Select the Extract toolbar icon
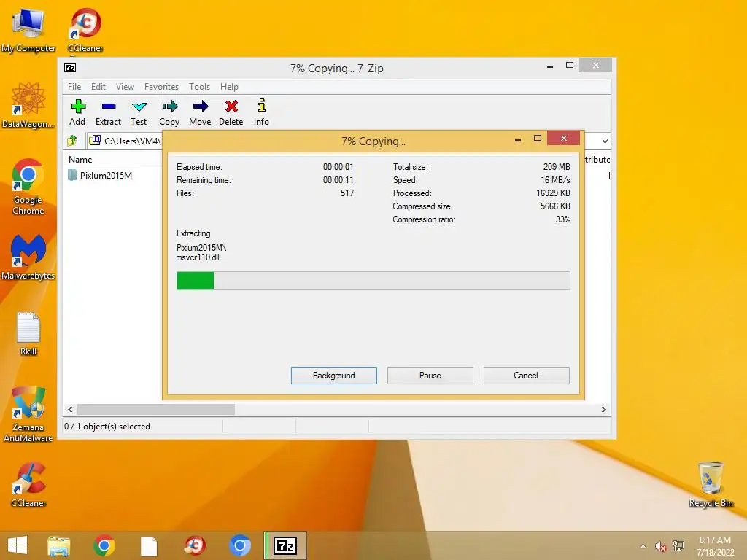Viewport: 747px width, 560px height. (x=108, y=112)
